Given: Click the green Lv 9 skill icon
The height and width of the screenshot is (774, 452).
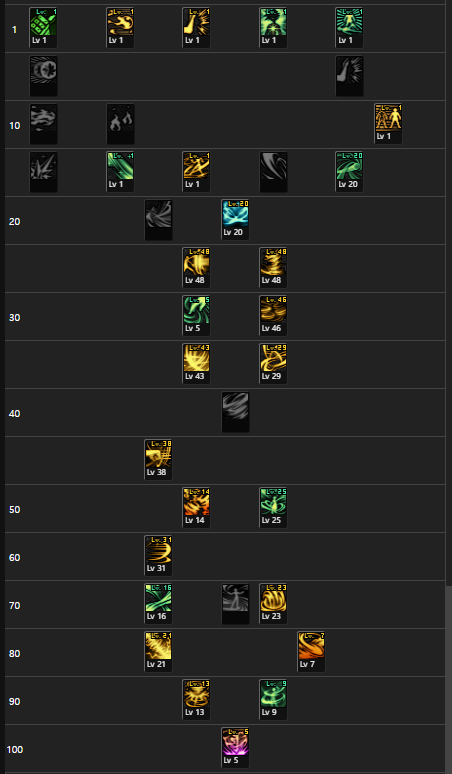Looking at the screenshot, I should pos(273,699).
